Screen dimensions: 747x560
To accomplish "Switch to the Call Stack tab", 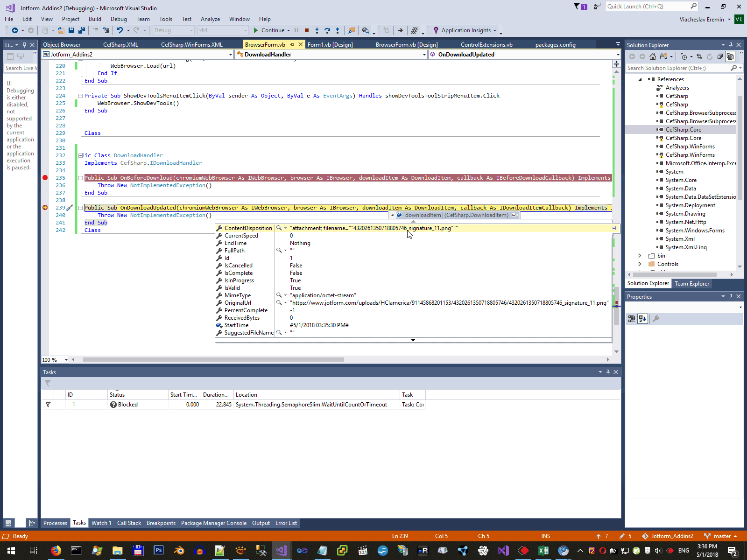I will [129, 523].
